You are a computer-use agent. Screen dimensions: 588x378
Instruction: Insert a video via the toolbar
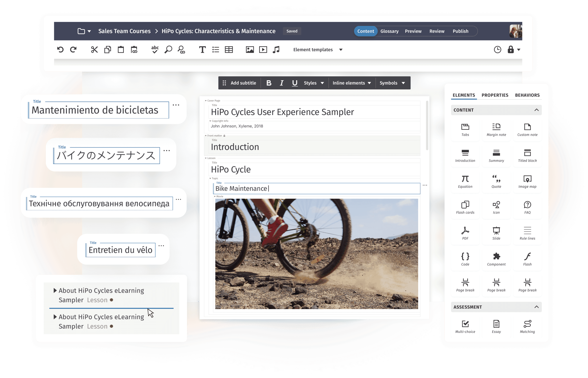(x=263, y=50)
